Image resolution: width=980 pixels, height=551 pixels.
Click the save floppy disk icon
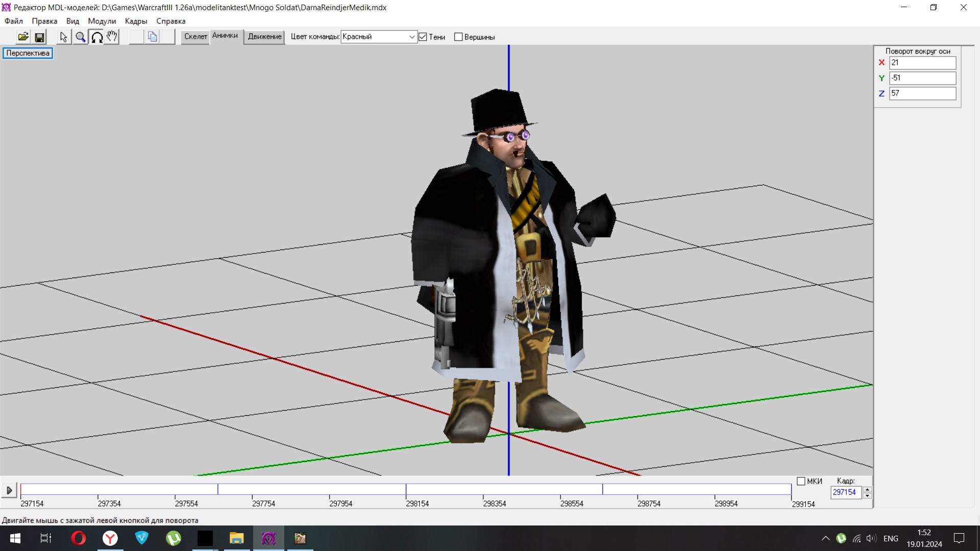[39, 37]
